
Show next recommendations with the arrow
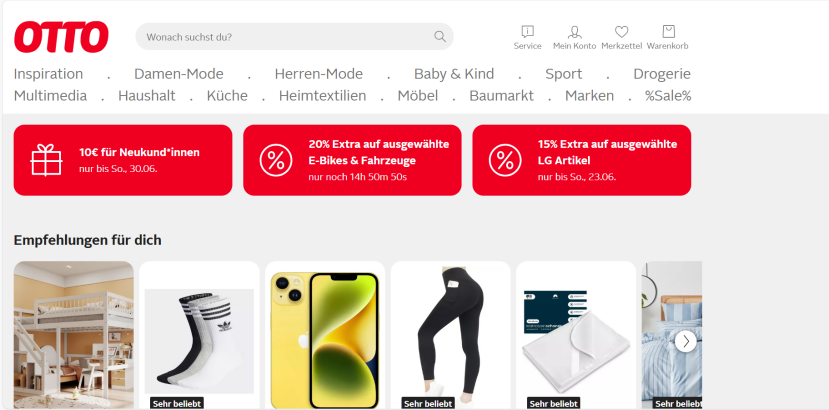[685, 341]
